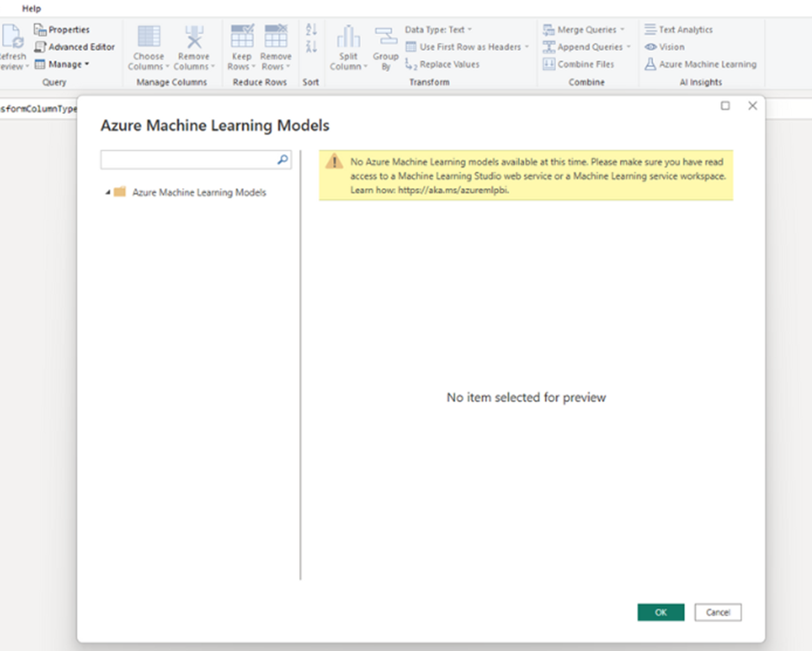Open Vision AI insight
The image size is (812, 651).
pyautogui.click(x=664, y=47)
